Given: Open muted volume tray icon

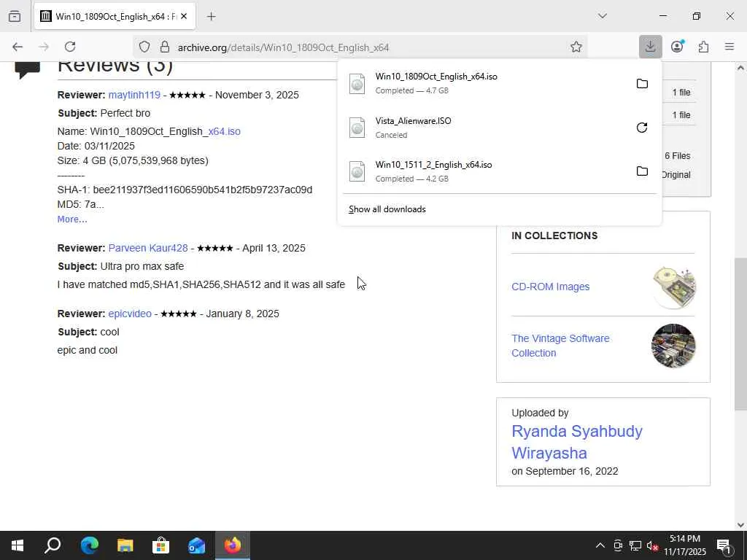Looking at the screenshot, I should [652, 545].
